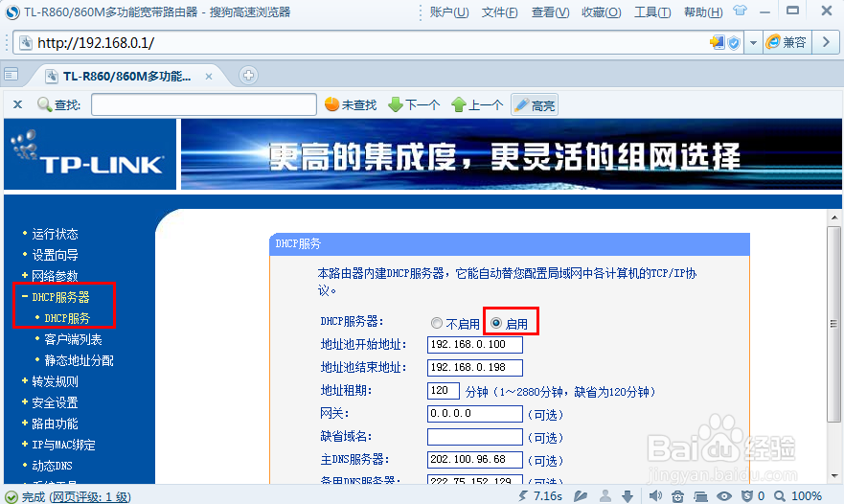
Task: Click the 网页评级: 1 级 link
Action: click(90, 496)
